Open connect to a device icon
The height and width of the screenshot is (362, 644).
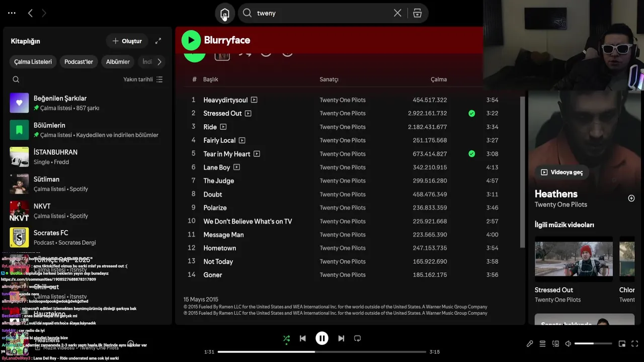coord(555,344)
